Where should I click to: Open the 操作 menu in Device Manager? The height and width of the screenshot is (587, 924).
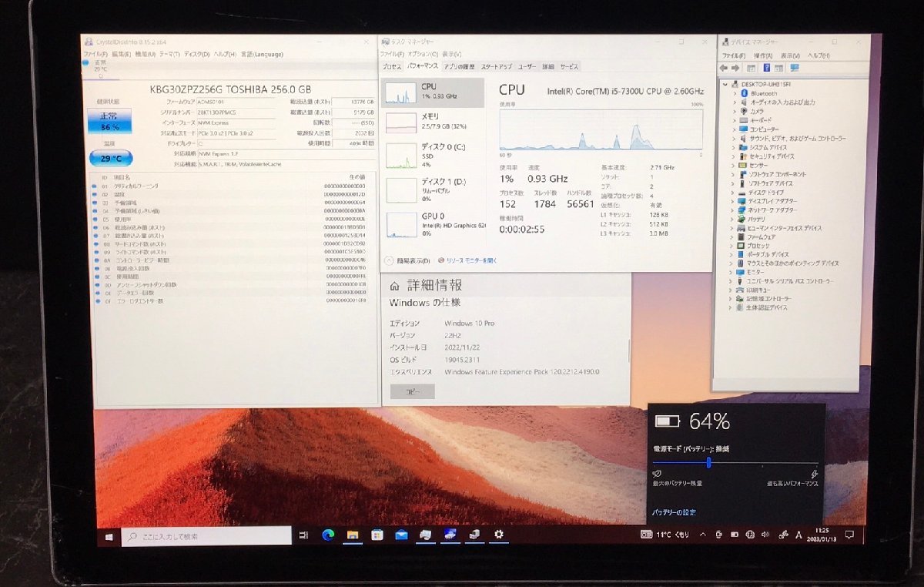tap(762, 56)
